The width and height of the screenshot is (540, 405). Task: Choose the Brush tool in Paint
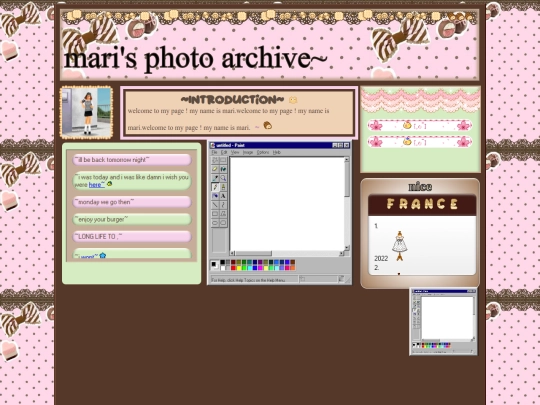pyautogui.click(x=223, y=187)
